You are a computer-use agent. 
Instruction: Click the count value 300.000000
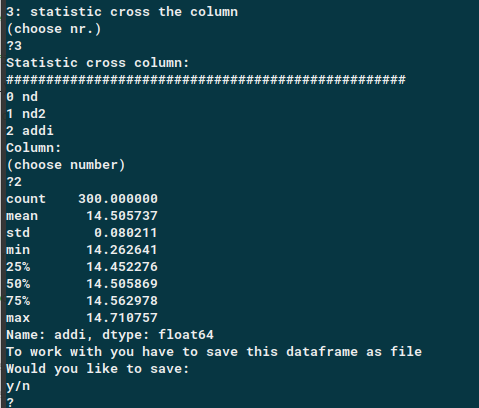click(118, 199)
